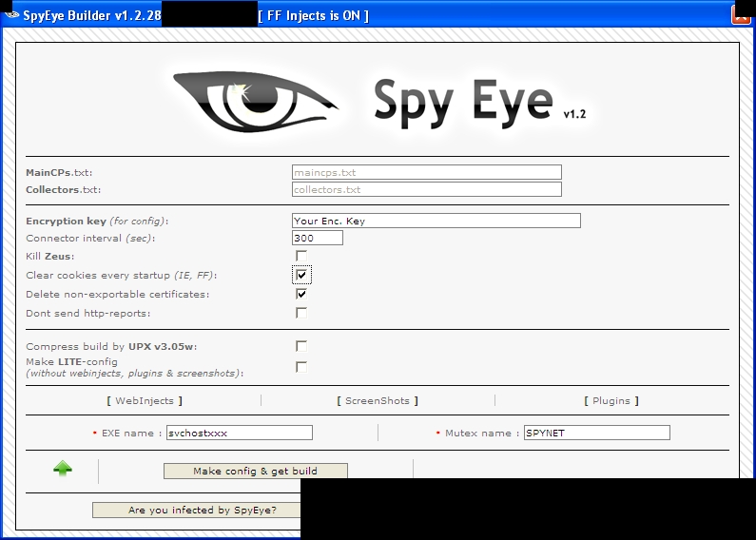Enable Compress build by UPX checkbox
This screenshot has width=756, height=540.
click(x=301, y=346)
